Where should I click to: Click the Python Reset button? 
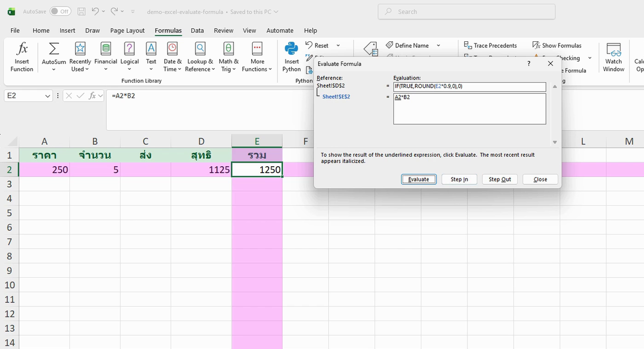tap(317, 46)
